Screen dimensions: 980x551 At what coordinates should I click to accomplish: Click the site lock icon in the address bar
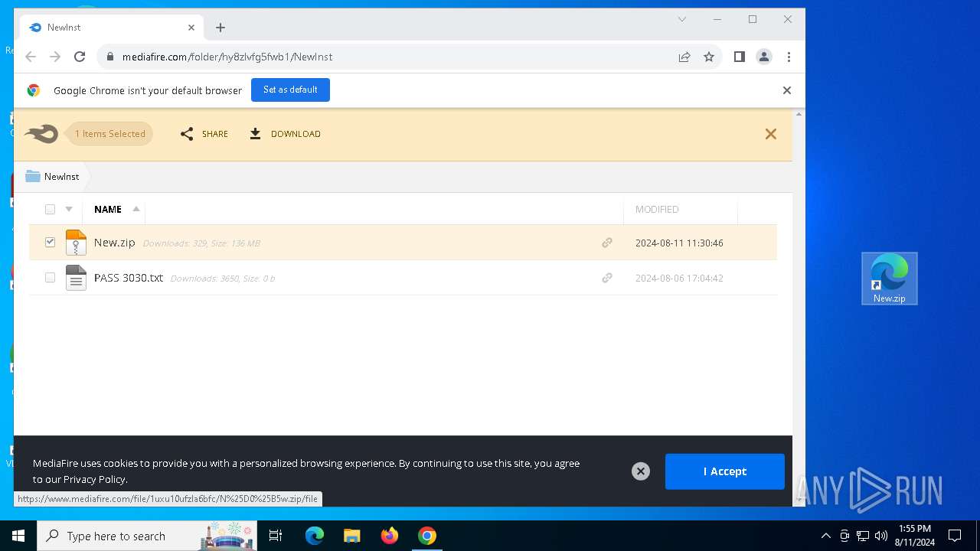click(110, 57)
